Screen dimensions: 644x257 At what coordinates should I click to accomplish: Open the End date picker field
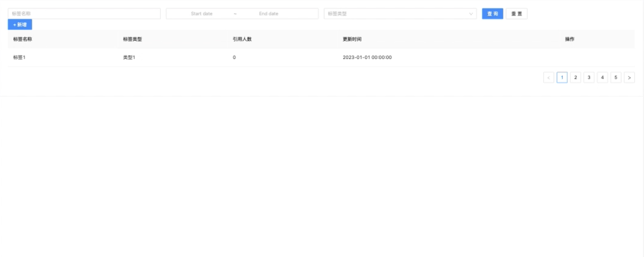pyautogui.click(x=268, y=14)
